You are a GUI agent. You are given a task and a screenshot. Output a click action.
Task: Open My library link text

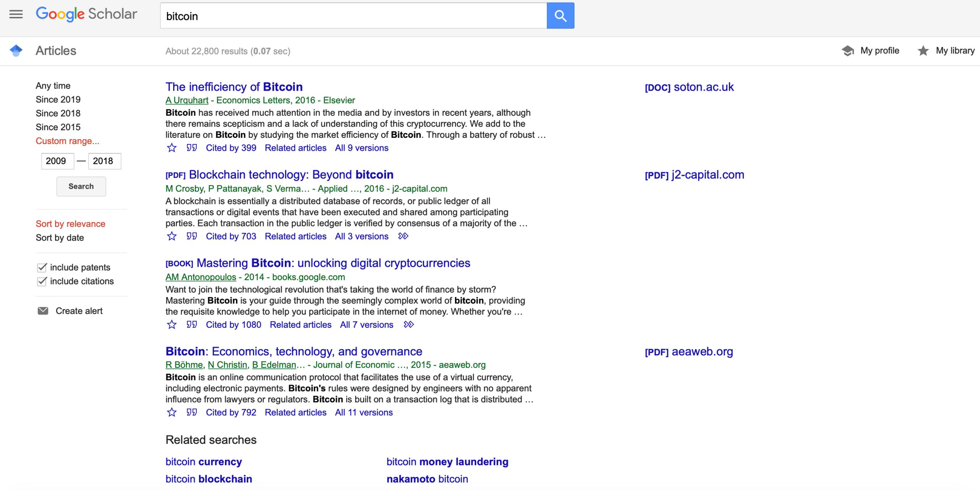tap(955, 51)
